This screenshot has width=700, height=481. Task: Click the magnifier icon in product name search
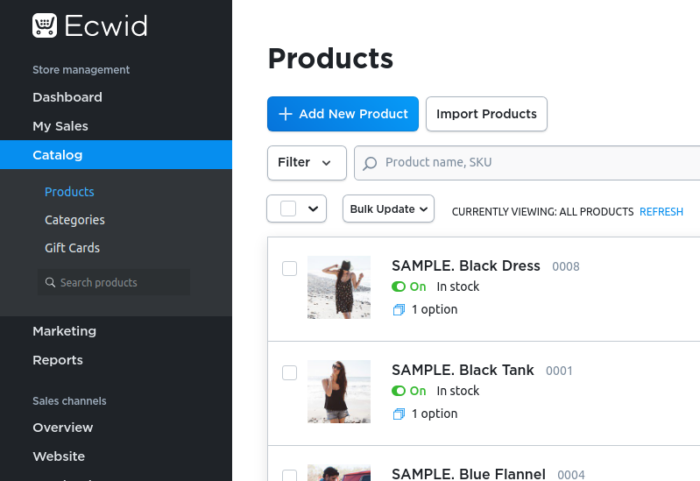(370, 163)
